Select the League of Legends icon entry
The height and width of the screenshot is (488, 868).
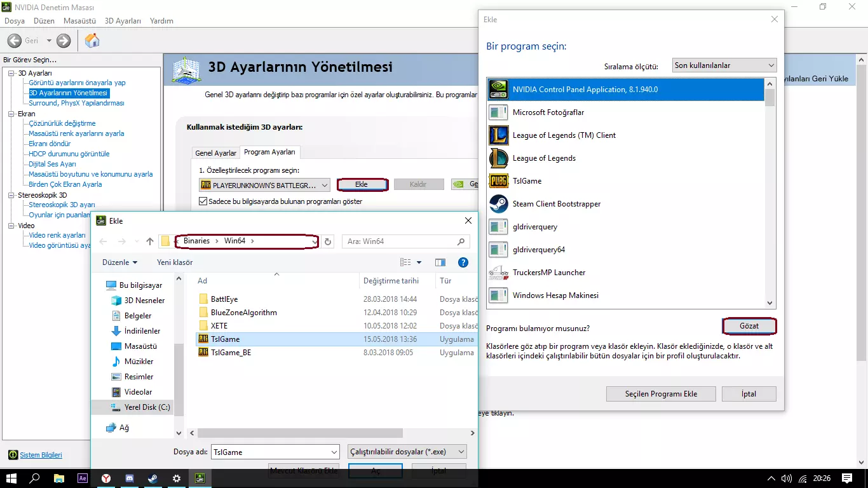pos(498,158)
